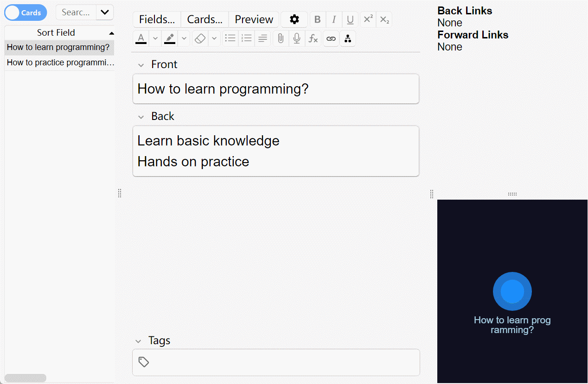Click inside the Back field text
Screen dimensions: 588x384
point(276,151)
